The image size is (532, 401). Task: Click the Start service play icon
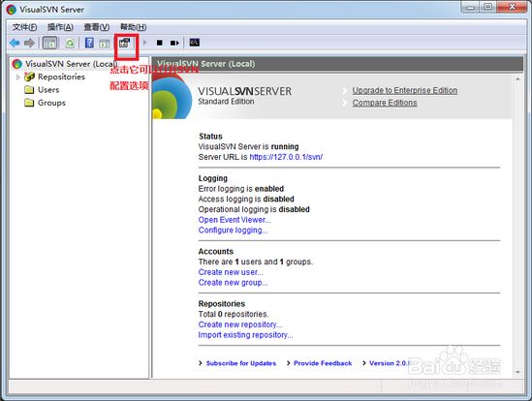(x=145, y=43)
